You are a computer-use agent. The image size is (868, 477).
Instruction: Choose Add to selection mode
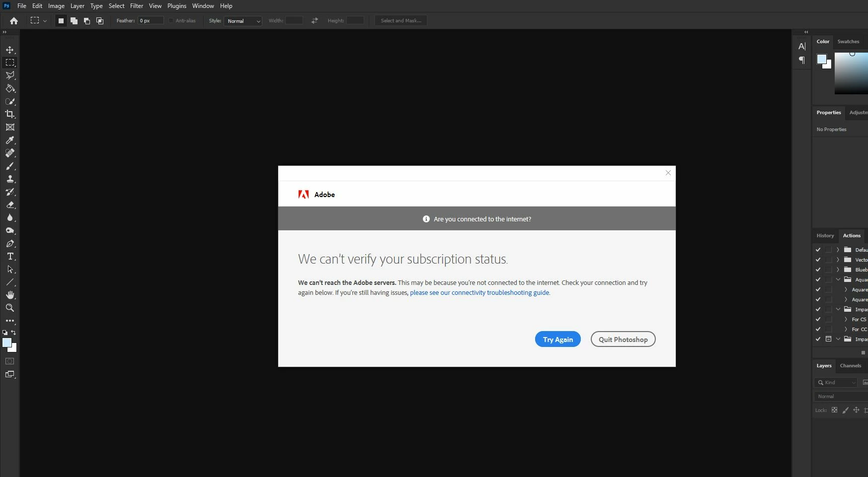(x=74, y=21)
